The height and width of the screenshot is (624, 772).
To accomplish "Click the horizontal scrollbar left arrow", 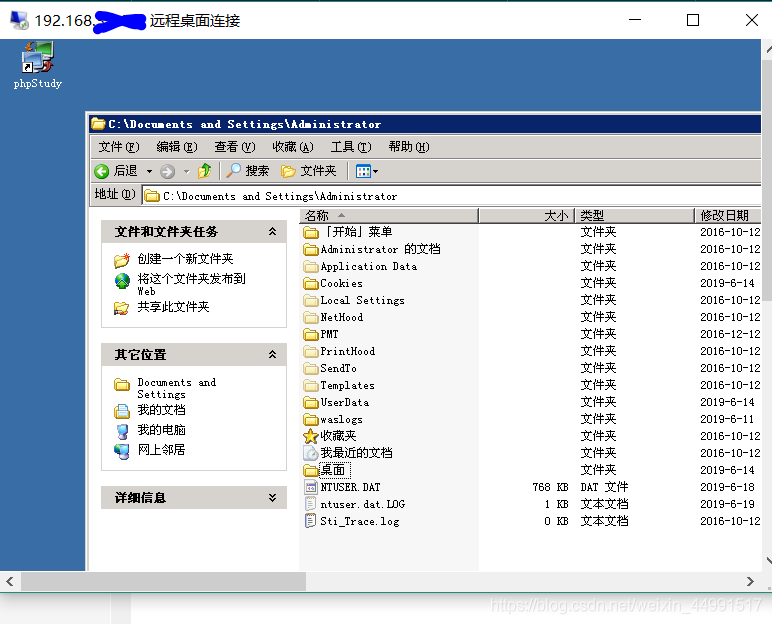I will point(10,582).
